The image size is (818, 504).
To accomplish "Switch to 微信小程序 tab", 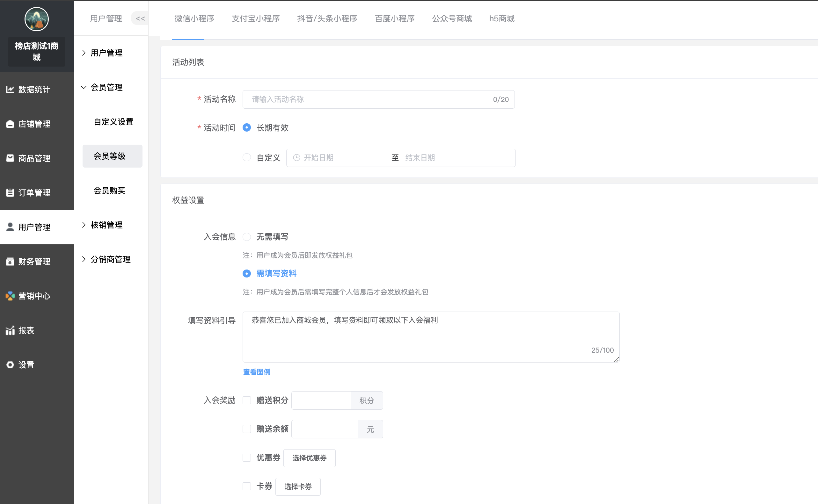I will coord(194,18).
